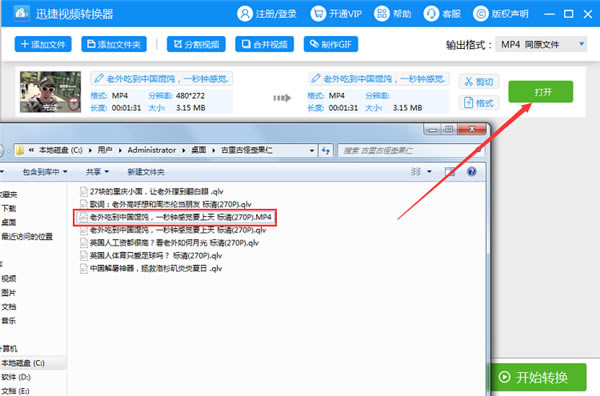Toggle the preview pane icon
This screenshot has height=396, width=600.
pyautogui.click(x=450, y=172)
